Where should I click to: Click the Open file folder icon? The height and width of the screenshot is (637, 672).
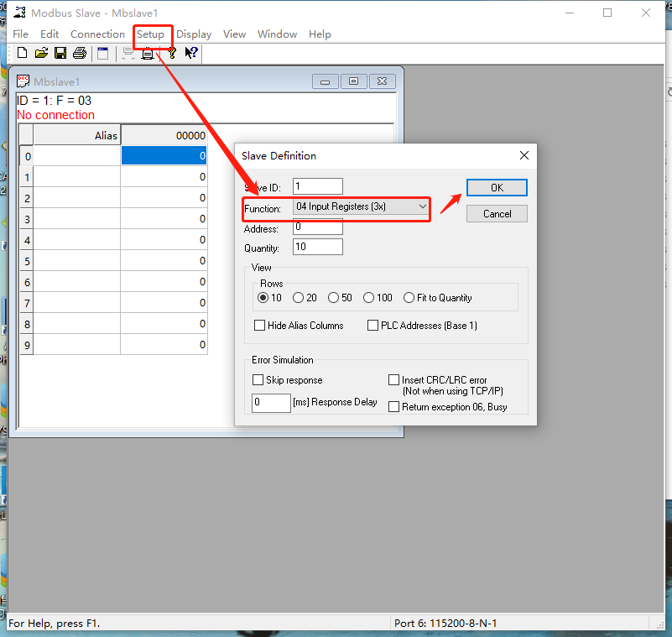(41, 54)
